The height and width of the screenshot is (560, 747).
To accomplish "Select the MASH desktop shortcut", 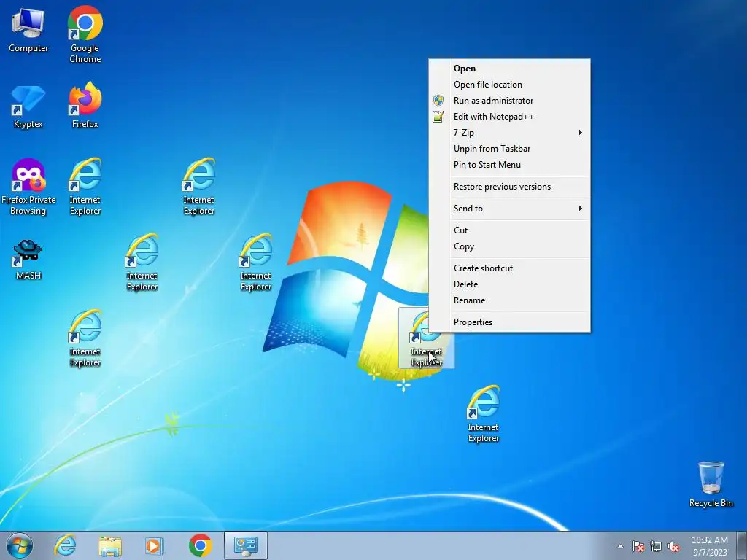I will coord(28,260).
